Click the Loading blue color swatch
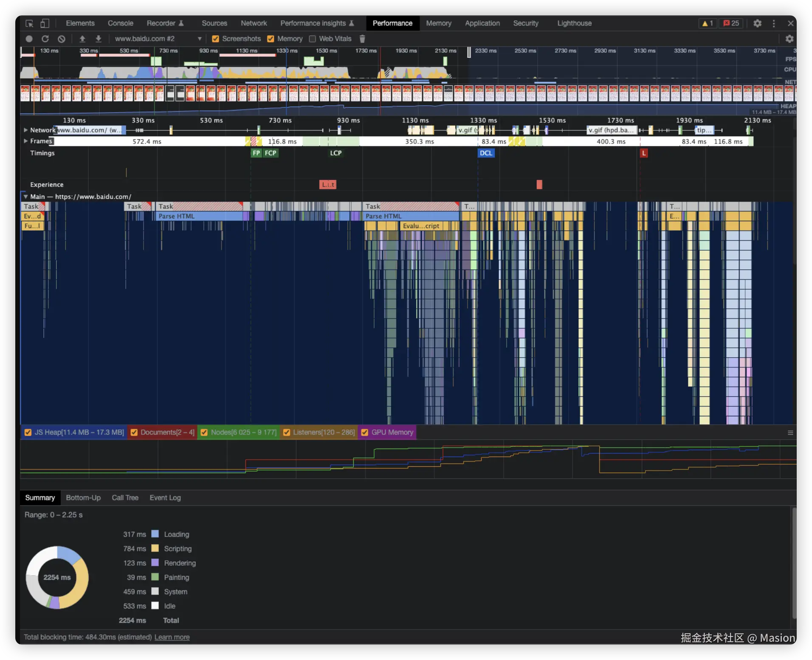This screenshot has width=812, height=660. [x=155, y=534]
